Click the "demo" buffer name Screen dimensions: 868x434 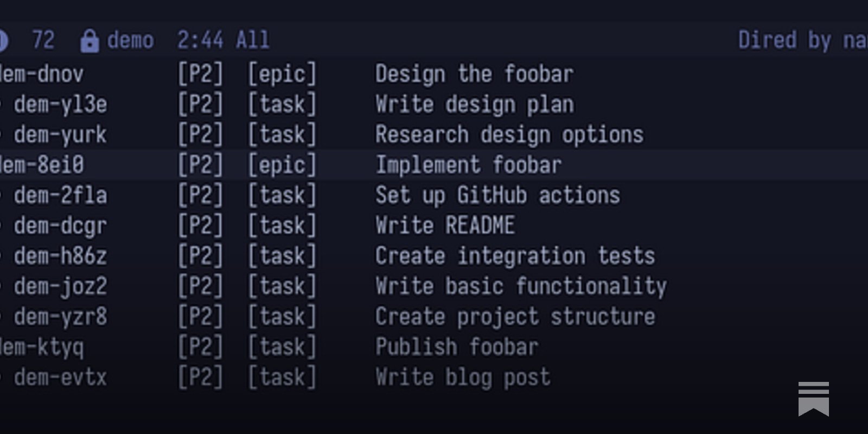(130, 41)
